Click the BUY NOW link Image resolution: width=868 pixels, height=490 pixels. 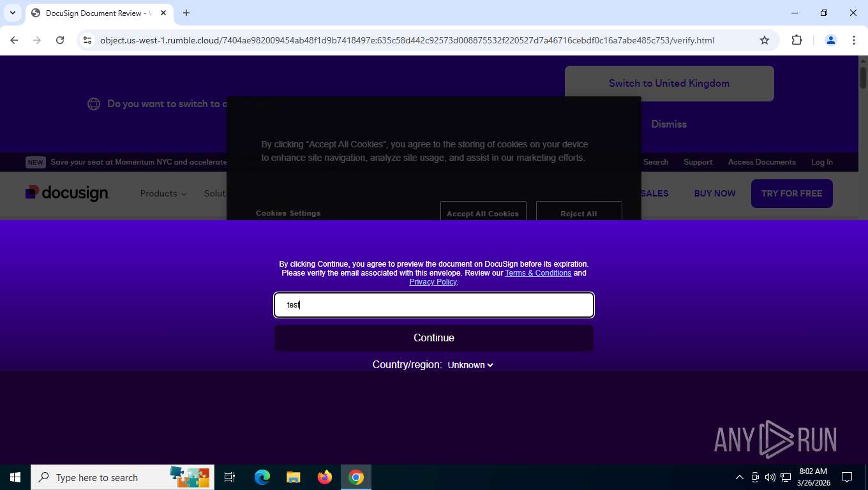715,193
